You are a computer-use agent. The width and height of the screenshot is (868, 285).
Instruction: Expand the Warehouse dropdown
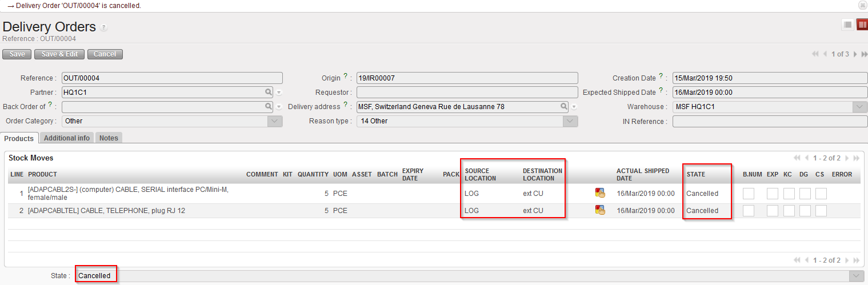(x=859, y=107)
